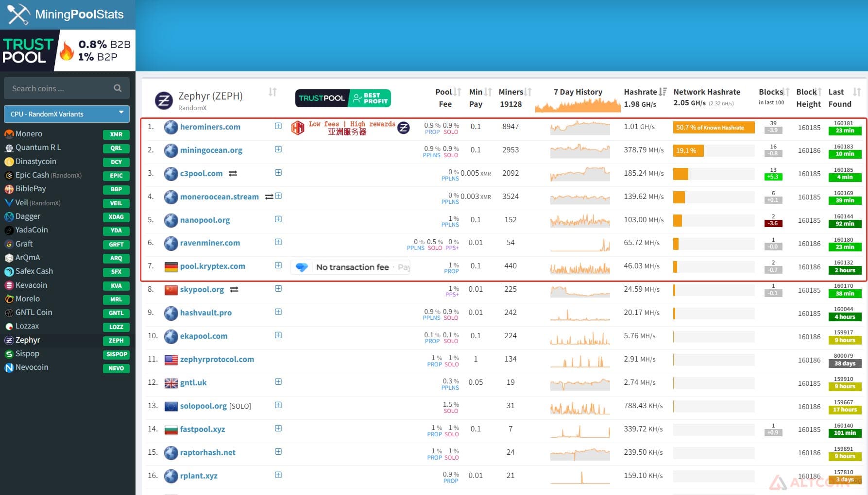Click the Dinastycoin coin icon
868x495 pixels.
tap(9, 161)
